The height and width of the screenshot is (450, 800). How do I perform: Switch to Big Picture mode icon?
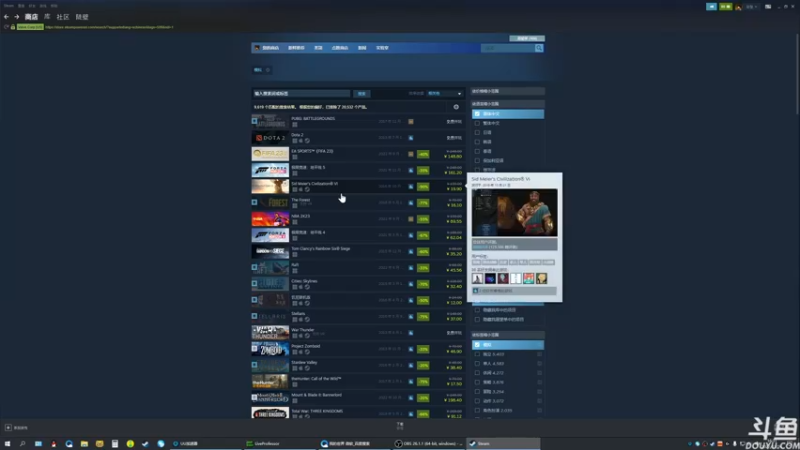768,7
